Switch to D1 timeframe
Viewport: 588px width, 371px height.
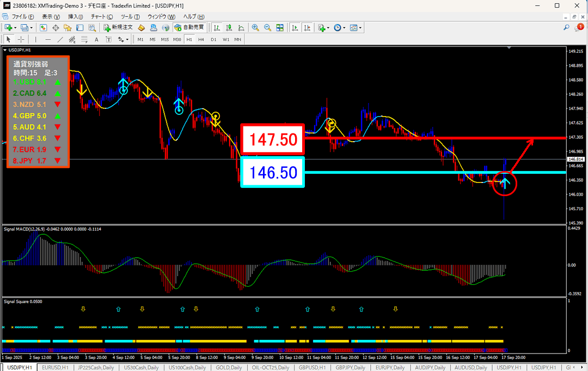pyautogui.click(x=213, y=39)
